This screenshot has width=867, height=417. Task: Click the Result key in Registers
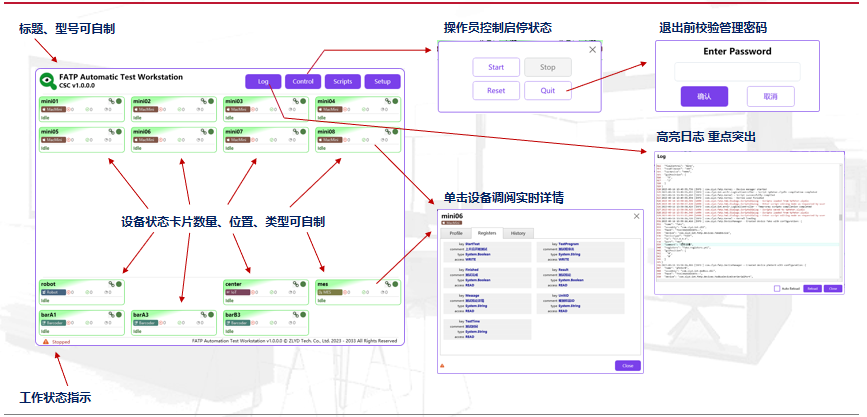[x=565, y=269]
